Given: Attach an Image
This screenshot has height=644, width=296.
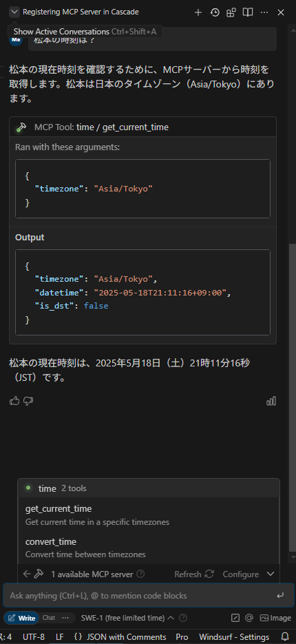Looking at the screenshot, I should click(x=275, y=618).
